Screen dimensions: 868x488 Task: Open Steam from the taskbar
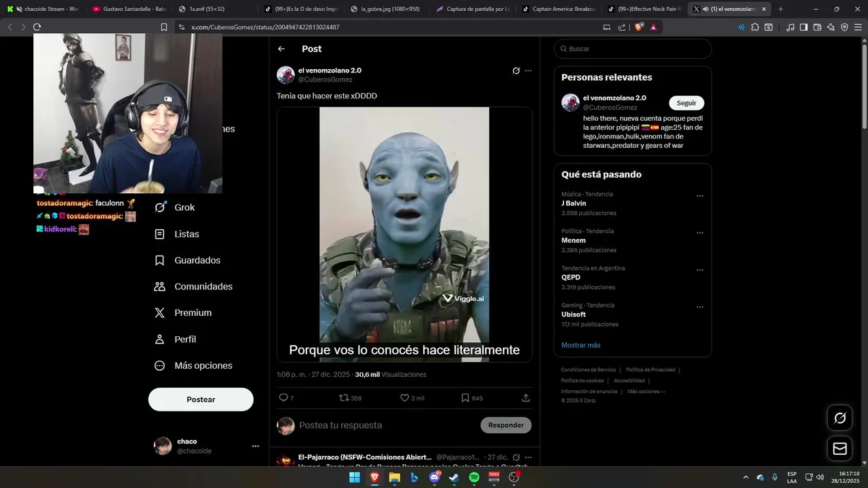[454, 477]
